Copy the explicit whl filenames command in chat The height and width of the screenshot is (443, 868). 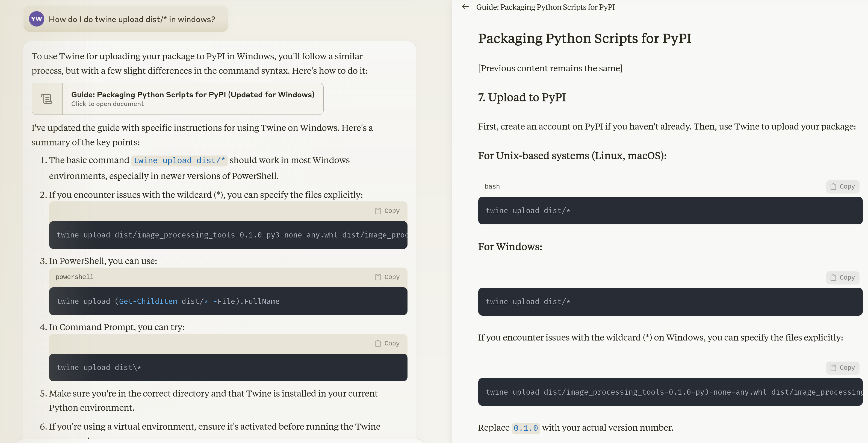pos(388,211)
